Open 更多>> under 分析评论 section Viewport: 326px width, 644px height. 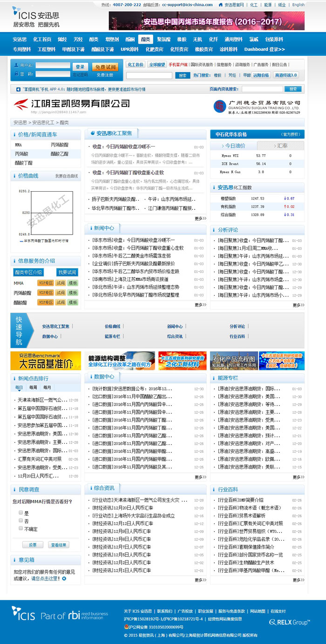(x=299, y=305)
